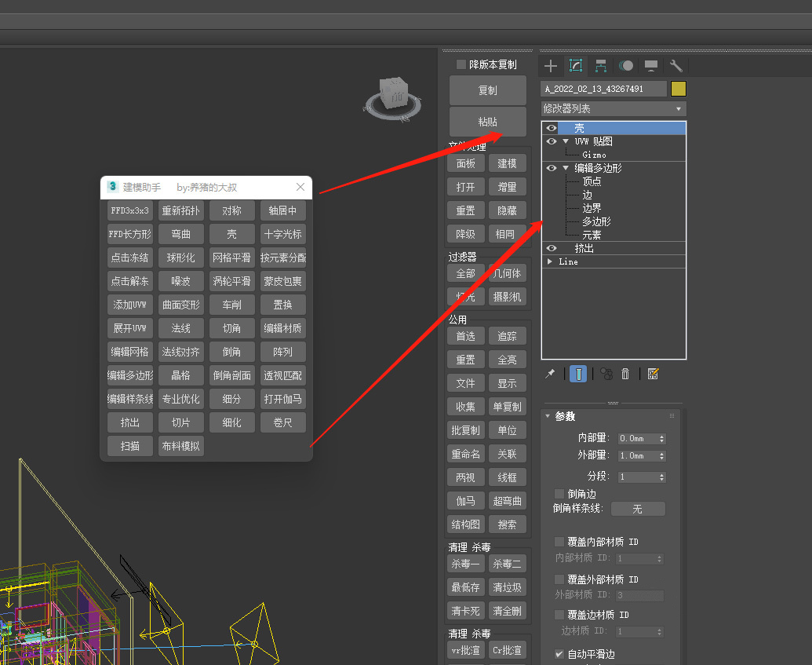Click FFD3x3x3 in 建模助手

(x=130, y=210)
